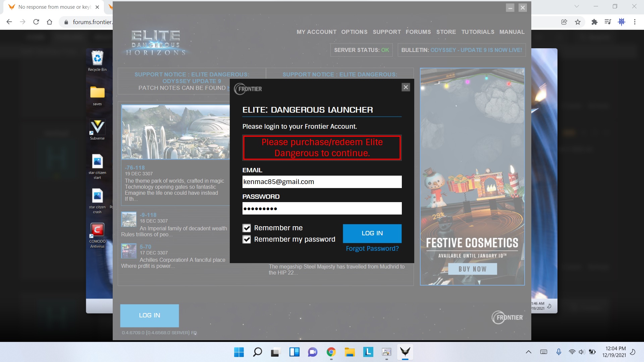This screenshot has width=644, height=362.
Task: Open the Forgot Password? link
Action: pos(372,248)
